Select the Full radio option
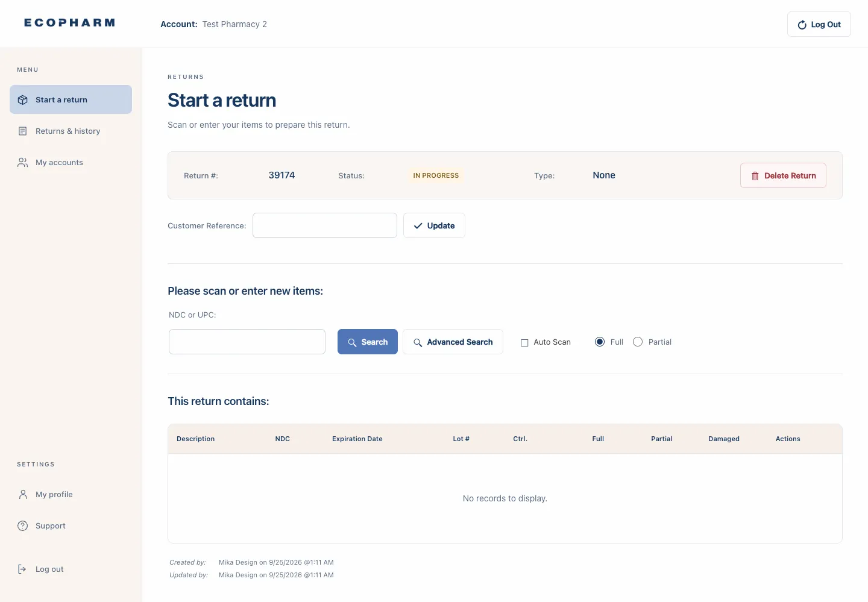The height and width of the screenshot is (602, 868). click(600, 342)
